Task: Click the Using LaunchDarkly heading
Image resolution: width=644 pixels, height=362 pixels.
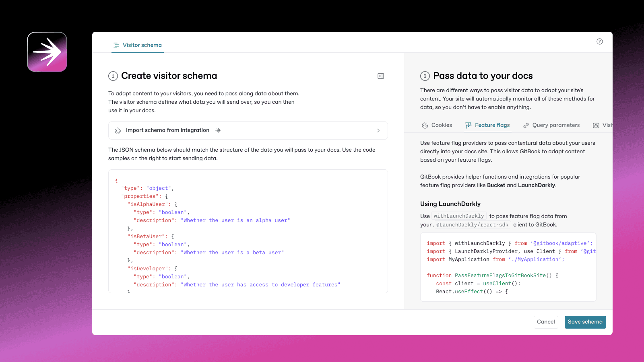Action: tap(450, 204)
